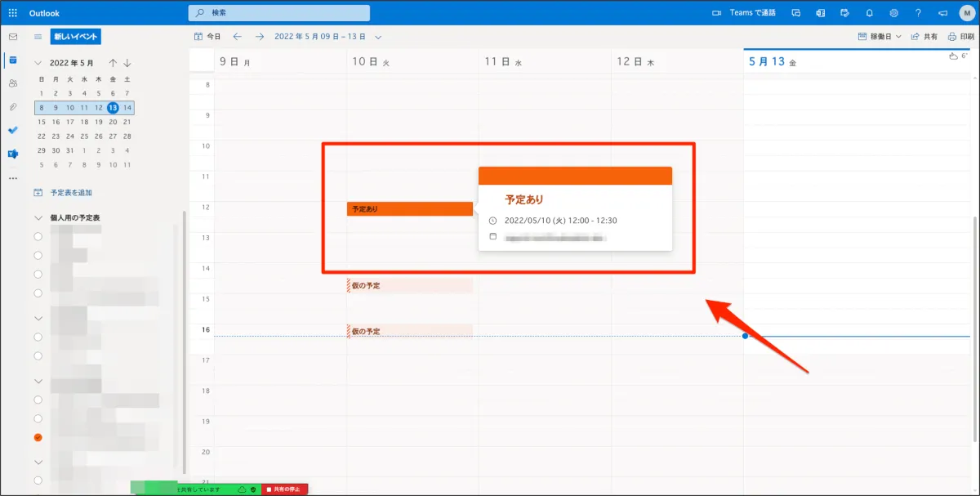Select the 11日 水 day header
The image size is (980, 496).
click(x=503, y=62)
